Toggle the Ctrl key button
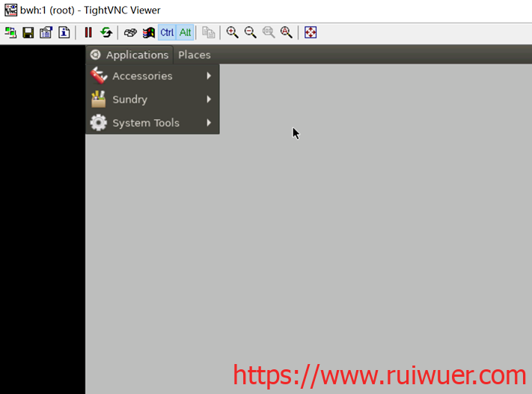 point(167,32)
